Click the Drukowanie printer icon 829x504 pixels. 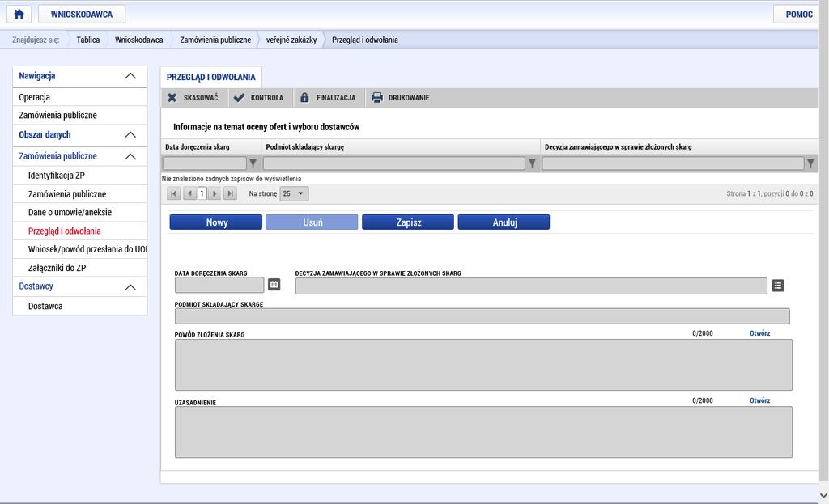point(377,98)
